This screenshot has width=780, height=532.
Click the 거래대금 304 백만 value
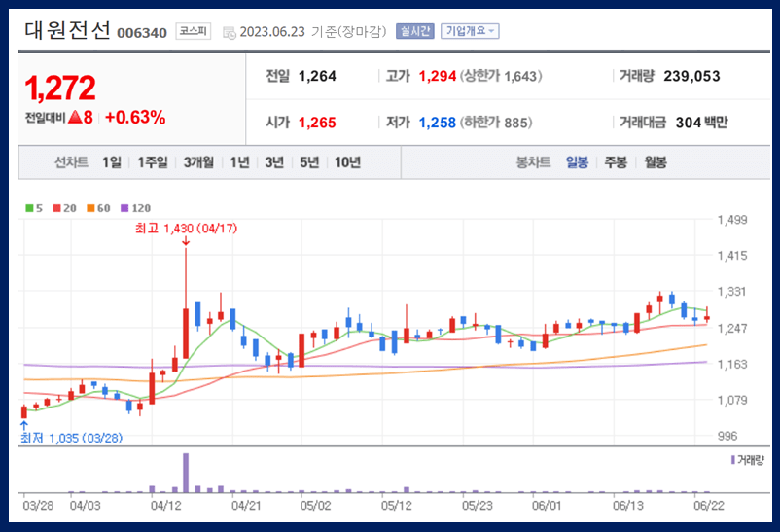(701, 123)
